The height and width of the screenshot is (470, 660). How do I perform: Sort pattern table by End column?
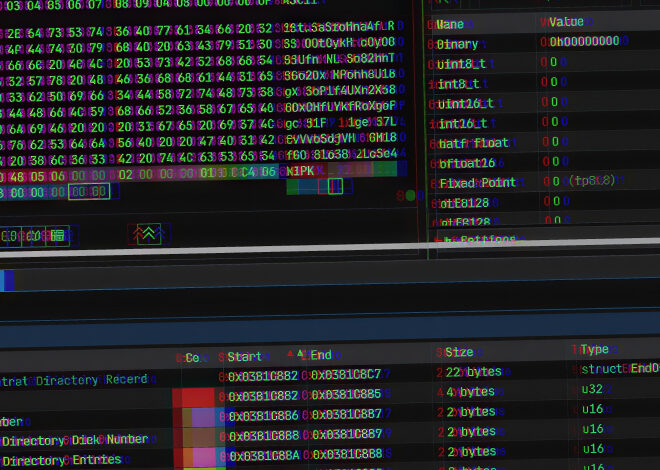(321, 355)
